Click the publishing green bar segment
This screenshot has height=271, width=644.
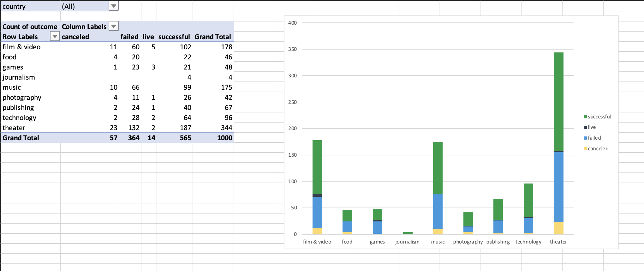pos(498,209)
